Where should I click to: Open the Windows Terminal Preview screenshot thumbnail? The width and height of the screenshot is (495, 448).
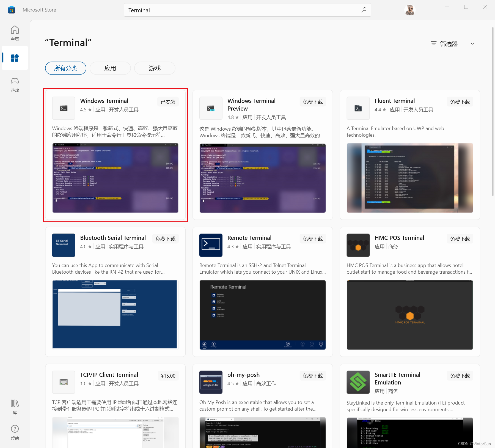point(263,178)
